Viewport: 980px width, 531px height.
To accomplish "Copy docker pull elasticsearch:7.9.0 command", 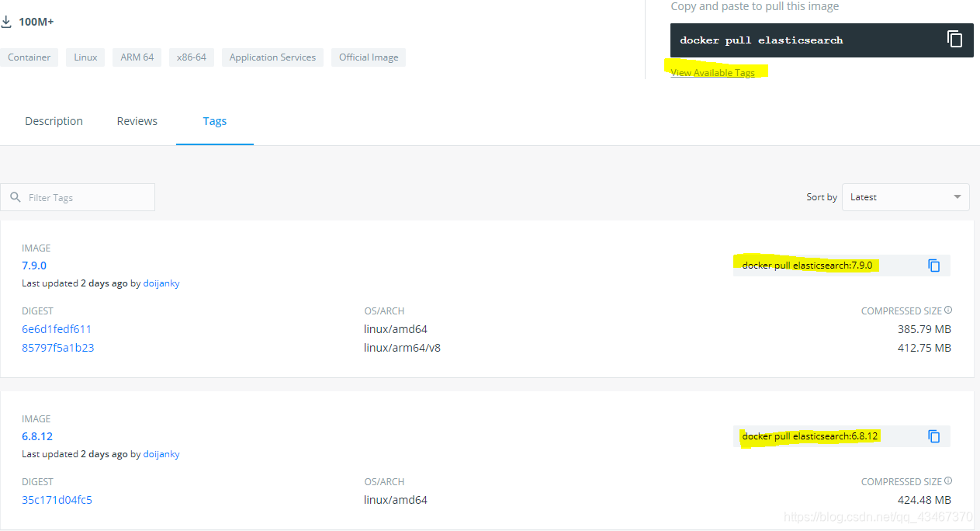I will click(x=934, y=265).
